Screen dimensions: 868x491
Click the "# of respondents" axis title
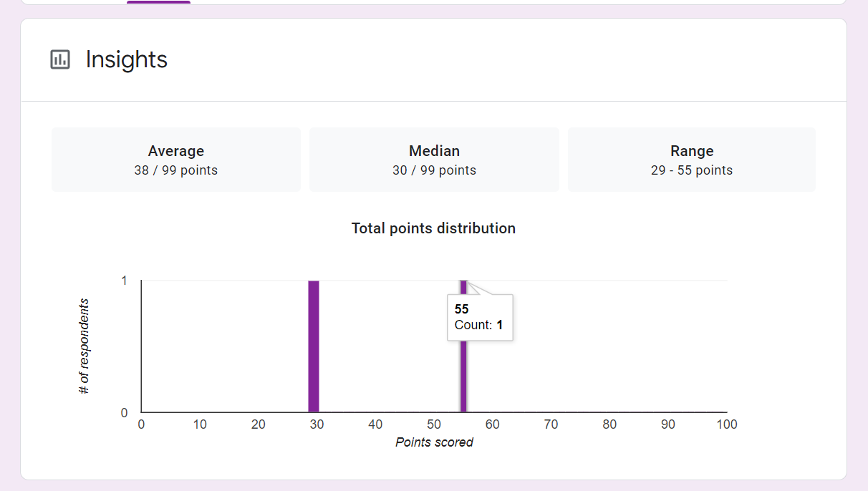pyautogui.click(x=85, y=346)
